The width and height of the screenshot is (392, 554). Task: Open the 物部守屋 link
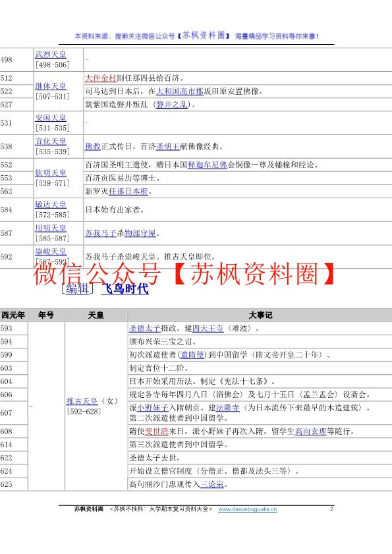pyautogui.click(x=140, y=233)
